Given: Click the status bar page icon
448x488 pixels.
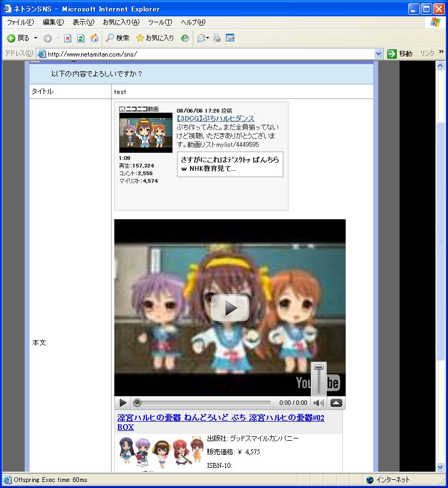Looking at the screenshot, I should [x=8, y=480].
